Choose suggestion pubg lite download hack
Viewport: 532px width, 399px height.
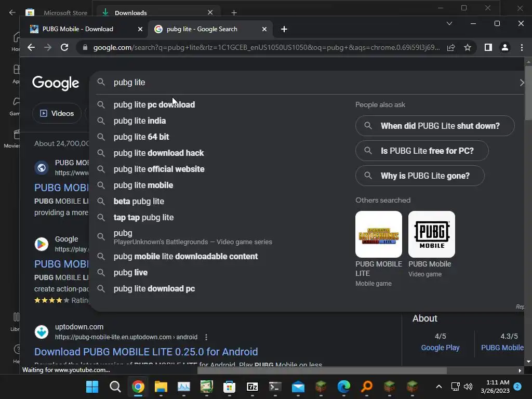158,153
